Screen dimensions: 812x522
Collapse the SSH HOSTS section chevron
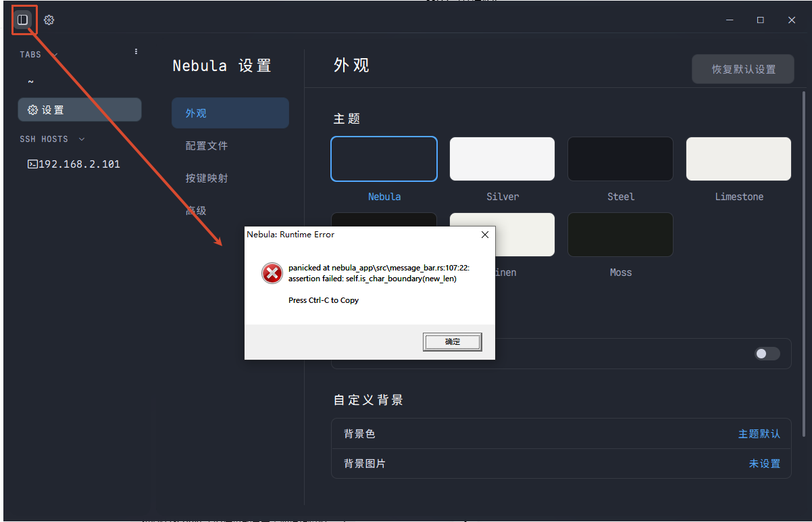tap(82, 139)
